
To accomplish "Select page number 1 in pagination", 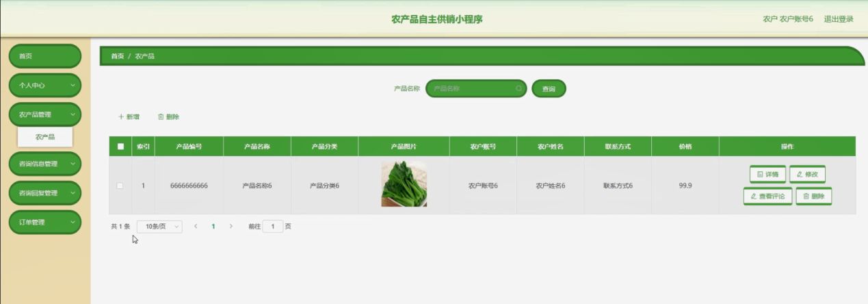I will (213, 226).
